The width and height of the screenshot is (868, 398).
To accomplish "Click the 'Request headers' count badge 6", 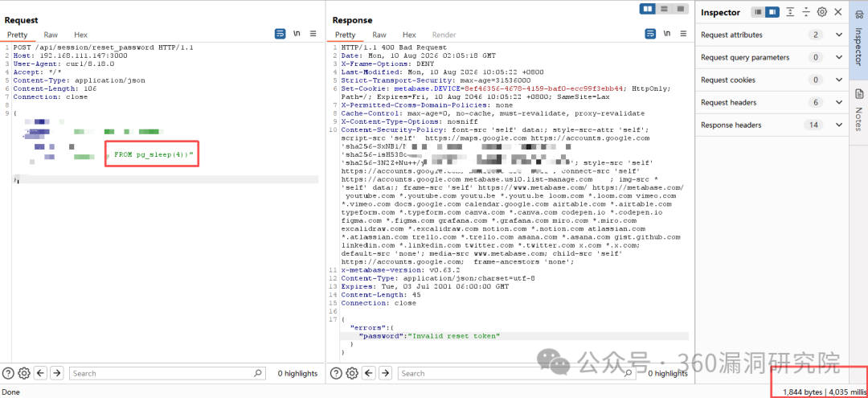I will (816, 102).
